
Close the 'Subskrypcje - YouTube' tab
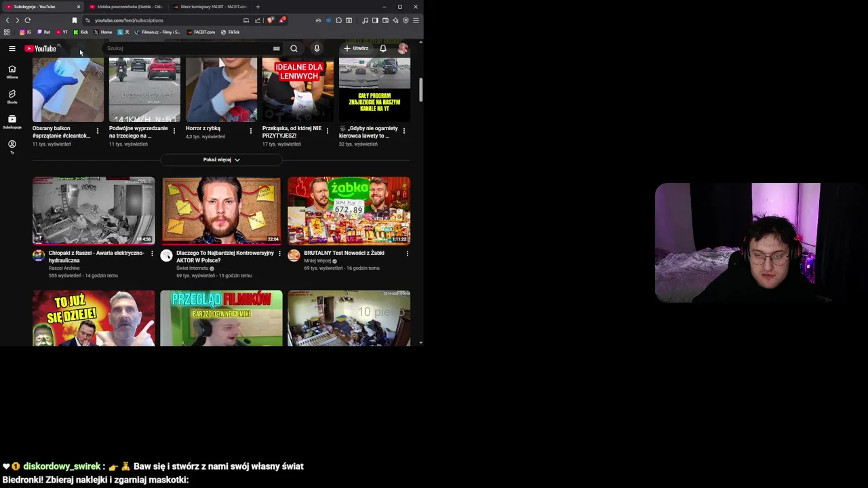tap(78, 7)
